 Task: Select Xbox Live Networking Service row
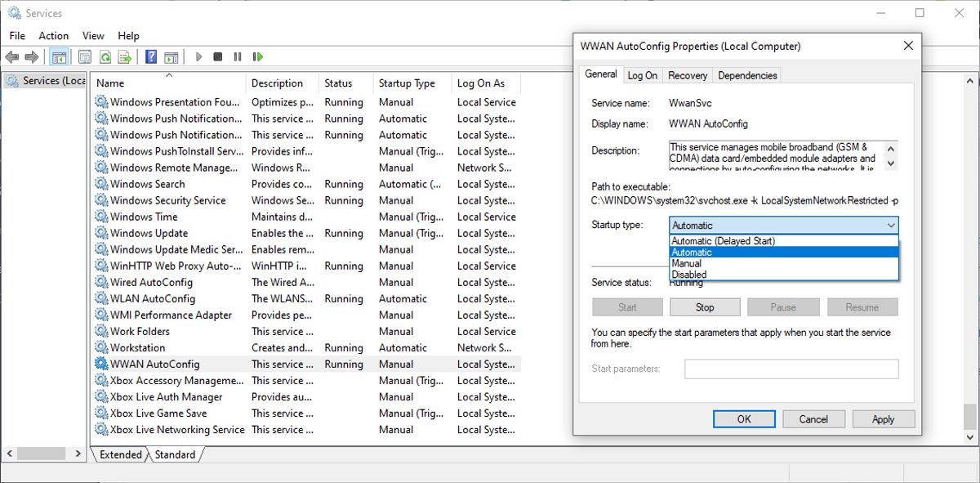coord(306,429)
